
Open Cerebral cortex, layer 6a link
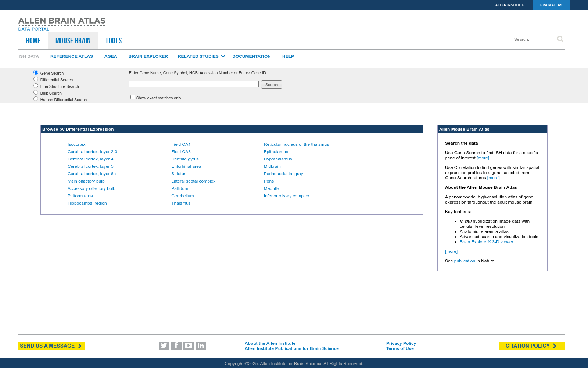(x=92, y=174)
